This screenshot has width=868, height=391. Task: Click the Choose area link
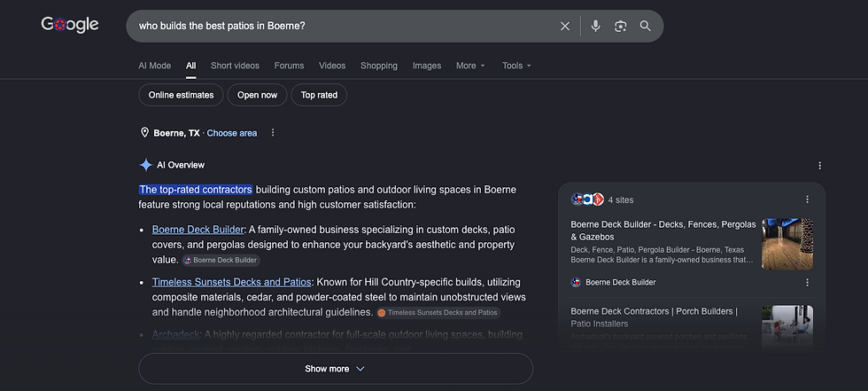pos(232,133)
